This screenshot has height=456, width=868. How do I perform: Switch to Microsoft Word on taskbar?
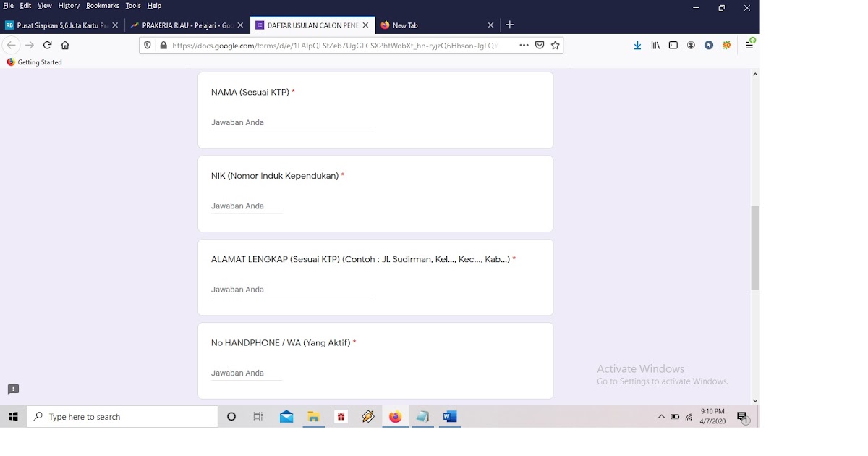click(x=450, y=417)
